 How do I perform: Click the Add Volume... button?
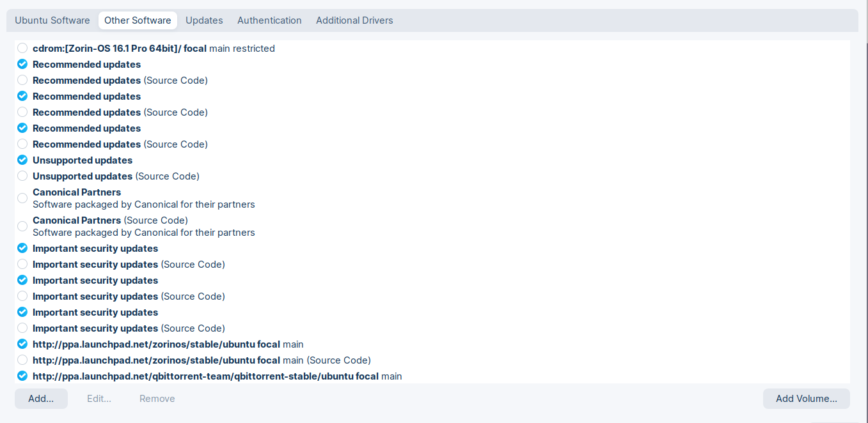coord(807,399)
